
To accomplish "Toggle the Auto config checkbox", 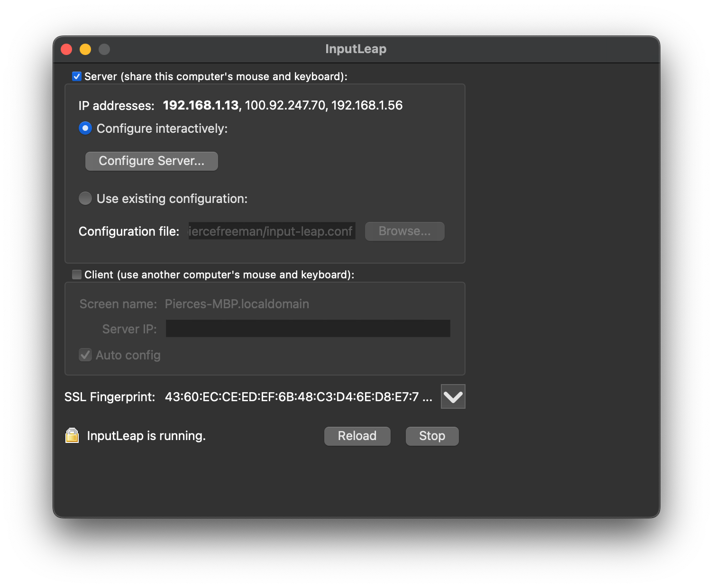I will (85, 355).
